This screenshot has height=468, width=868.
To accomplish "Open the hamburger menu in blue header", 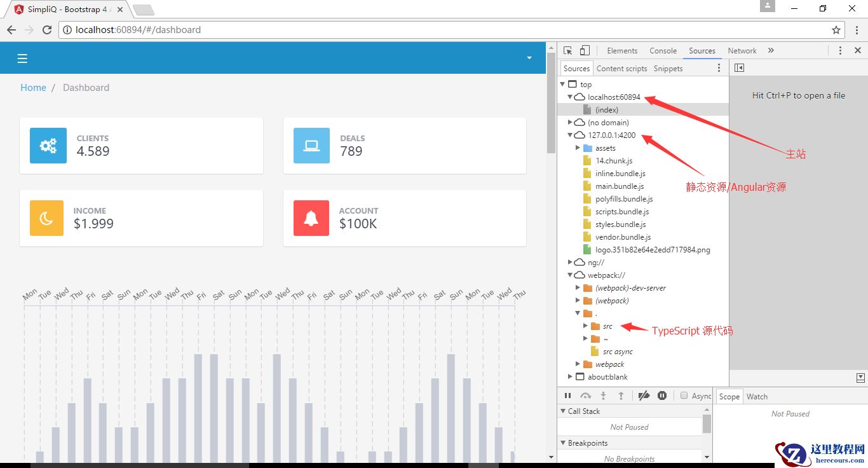I will click(x=22, y=59).
